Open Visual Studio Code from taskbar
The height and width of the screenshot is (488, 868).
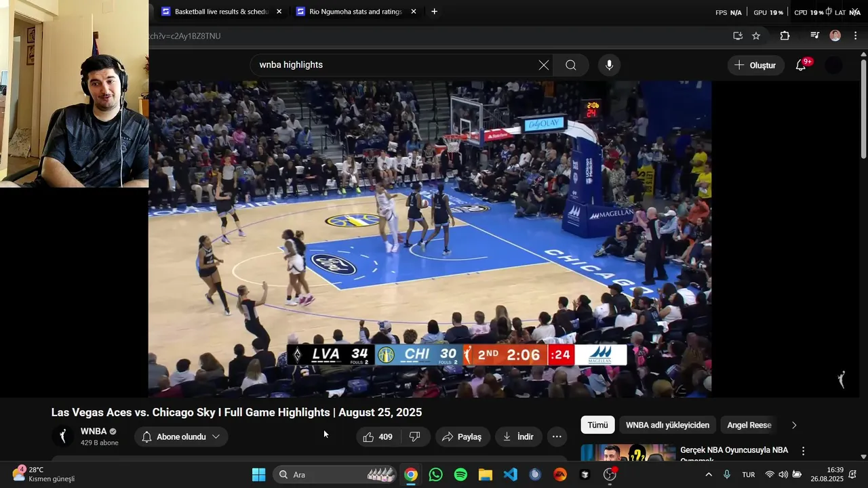click(511, 474)
